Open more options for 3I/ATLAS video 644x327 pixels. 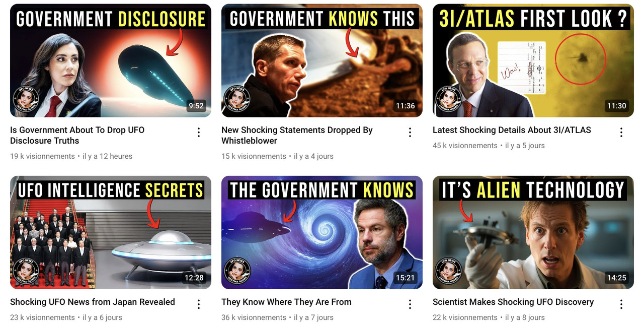click(x=621, y=132)
